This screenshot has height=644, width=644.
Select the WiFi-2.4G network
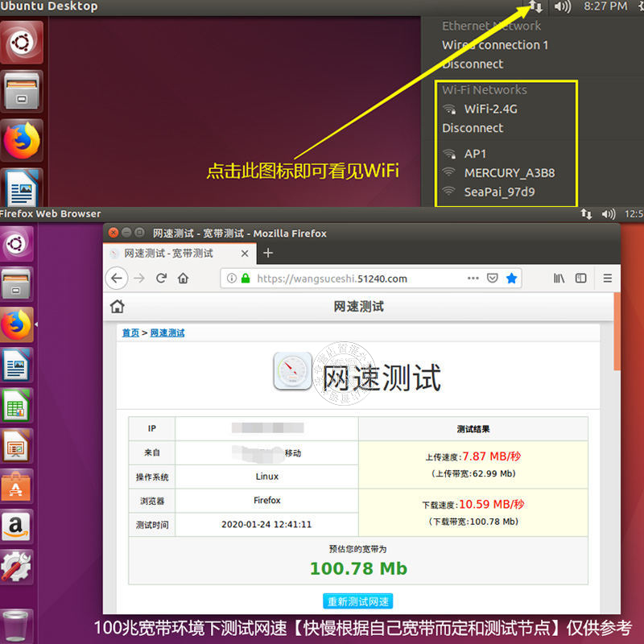coord(490,109)
